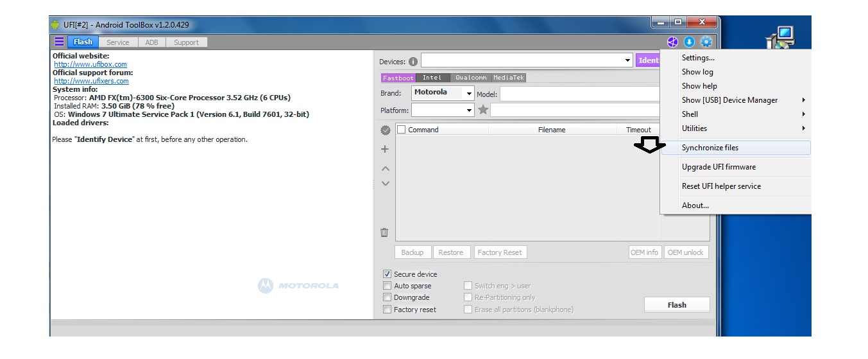Choose Show help menu item

coord(736,86)
